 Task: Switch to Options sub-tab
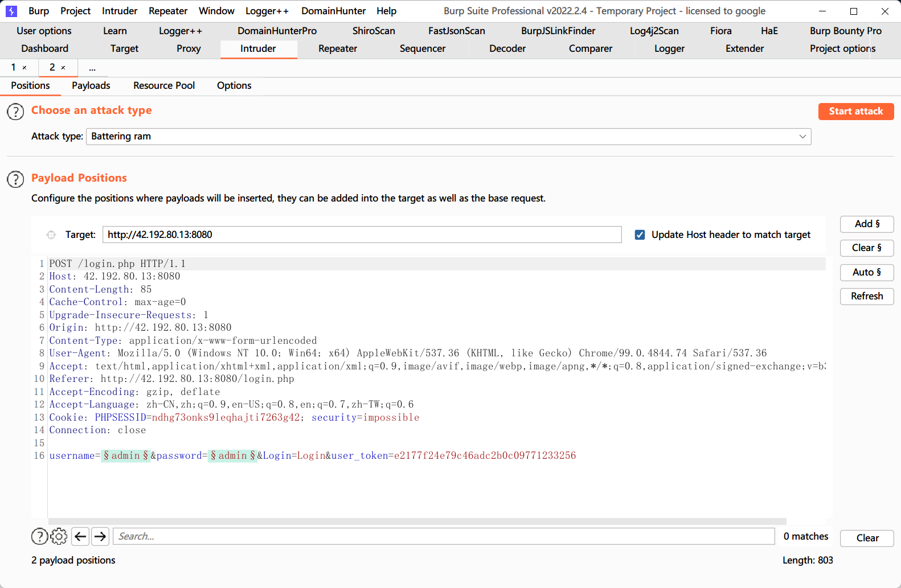click(234, 85)
